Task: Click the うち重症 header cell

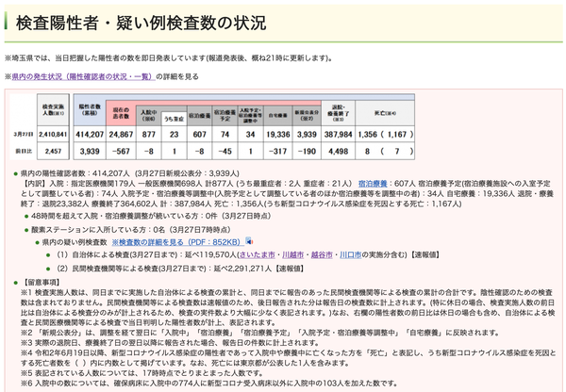Action: 174,119
